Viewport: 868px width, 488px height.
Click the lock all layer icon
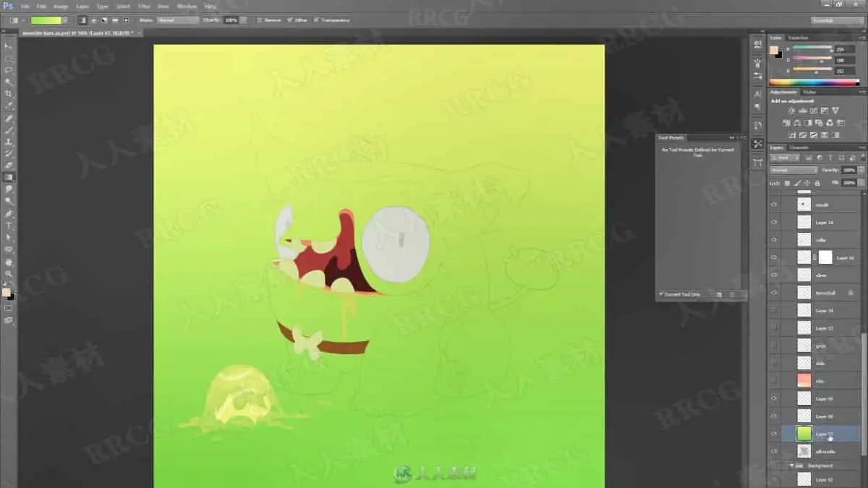point(817,183)
